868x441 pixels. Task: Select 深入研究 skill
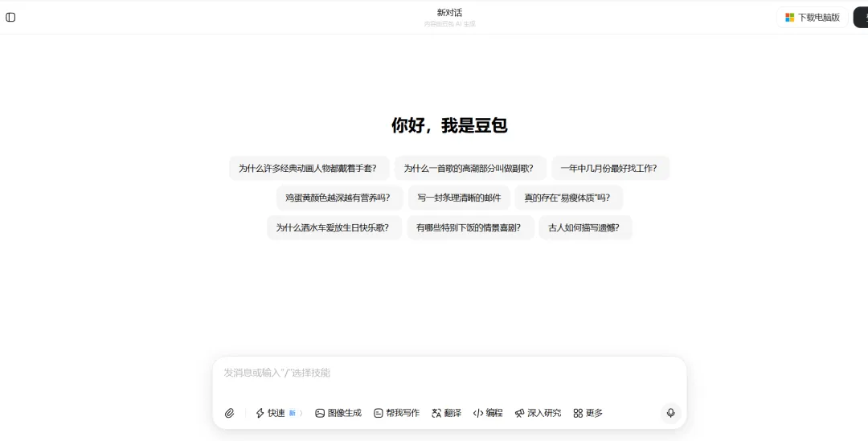click(538, 413)
